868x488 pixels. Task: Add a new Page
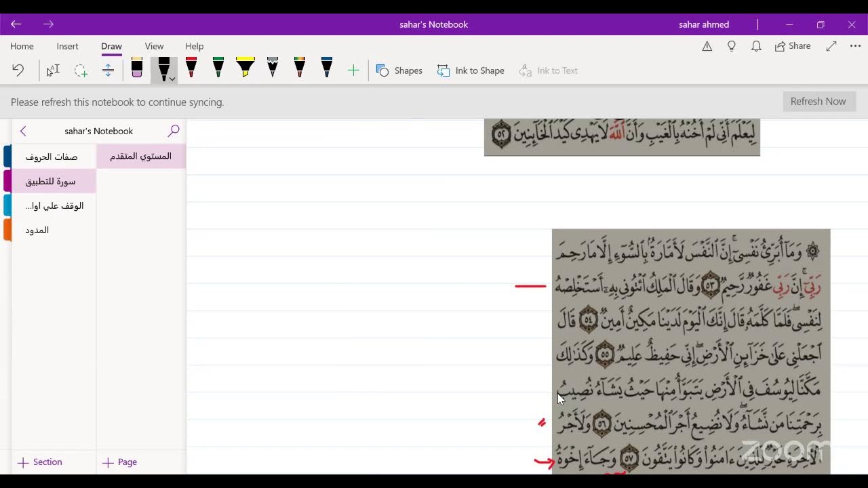tap(120, 462)
